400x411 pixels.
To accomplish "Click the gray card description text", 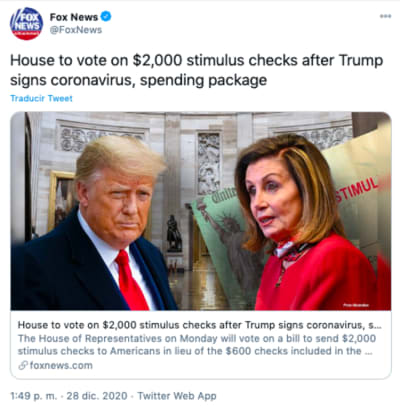I will (197, 345).
